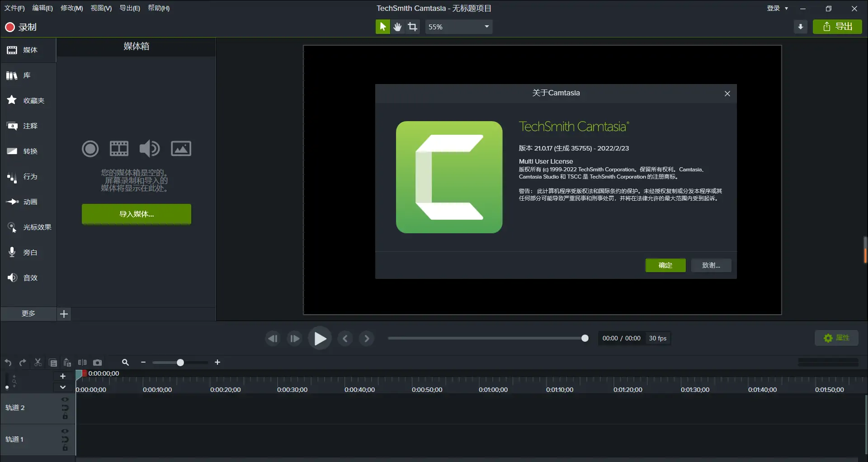Viewport: 868px width, 462px height.
Task: Redo the last action
Action: pyautogui.click(x=23, y=363)
